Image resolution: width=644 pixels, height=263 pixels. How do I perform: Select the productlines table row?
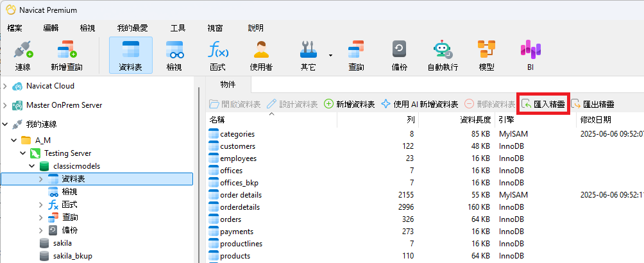click(x=425, y=244)
